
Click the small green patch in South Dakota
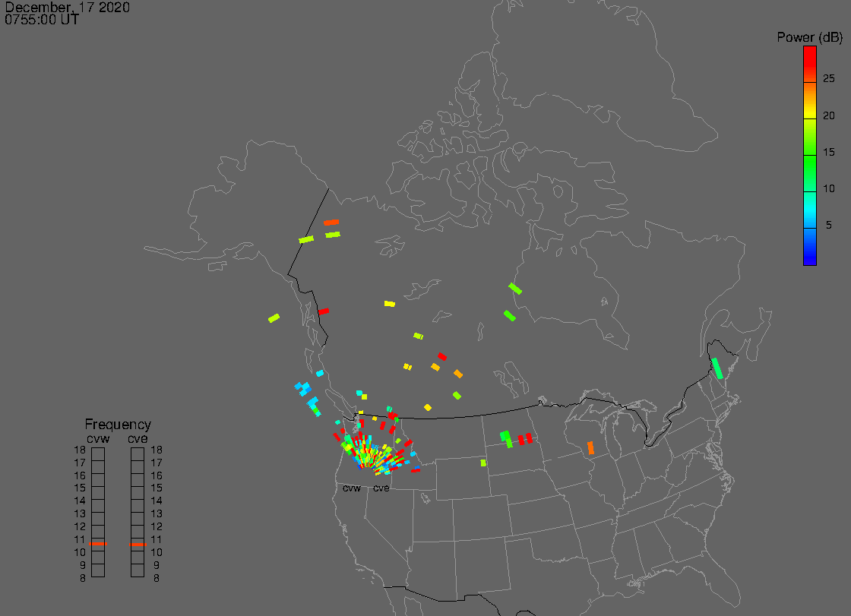(483, 463)
